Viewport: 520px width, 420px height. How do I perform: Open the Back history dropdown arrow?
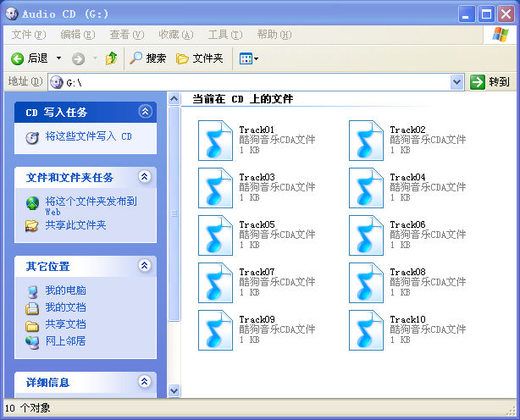[x=58, y=58]
